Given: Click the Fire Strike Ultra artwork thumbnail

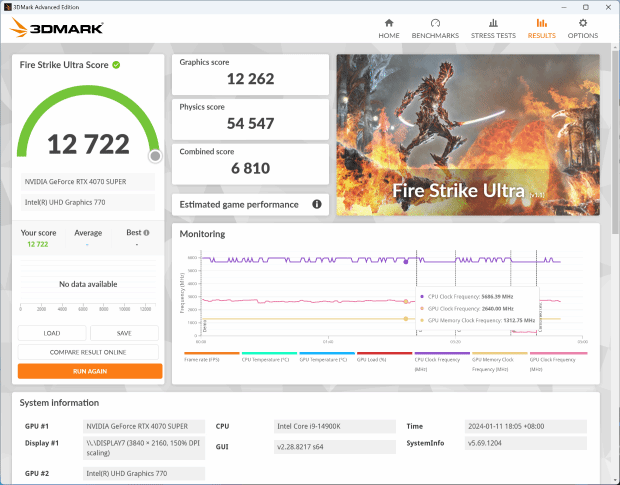Looking at the screenshot, I should click(468, 135).
